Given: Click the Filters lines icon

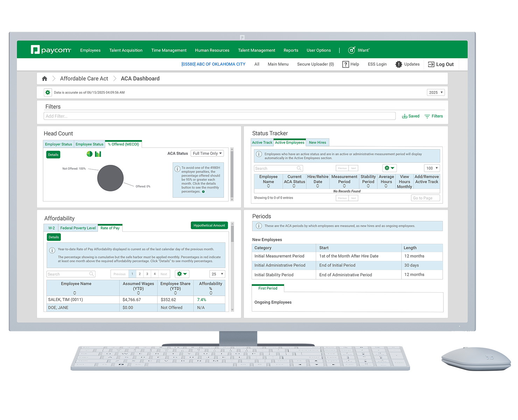Looking at the screenshot, I should coord(427,116).
